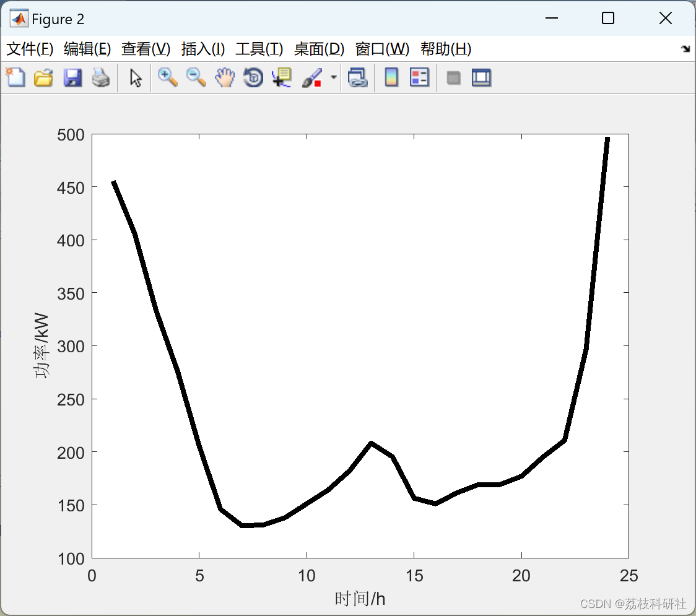Click the x-axis tick label 10
The height and width of the screenshot is (616, 696).
click(x=307, y=576)
